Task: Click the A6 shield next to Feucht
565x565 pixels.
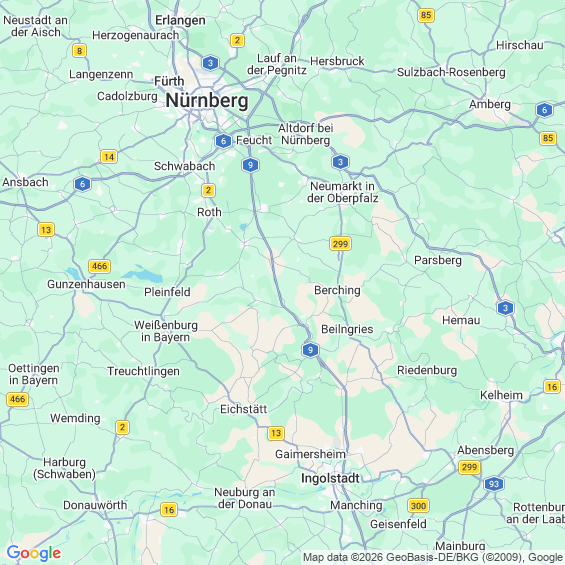Action: [223, 141]
